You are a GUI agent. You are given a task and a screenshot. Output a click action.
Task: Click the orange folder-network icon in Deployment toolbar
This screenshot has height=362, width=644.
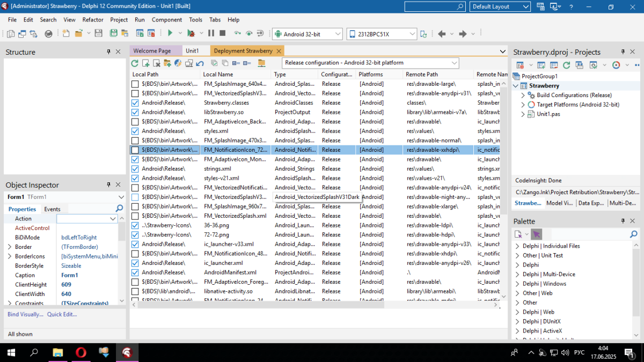[261, 63]
